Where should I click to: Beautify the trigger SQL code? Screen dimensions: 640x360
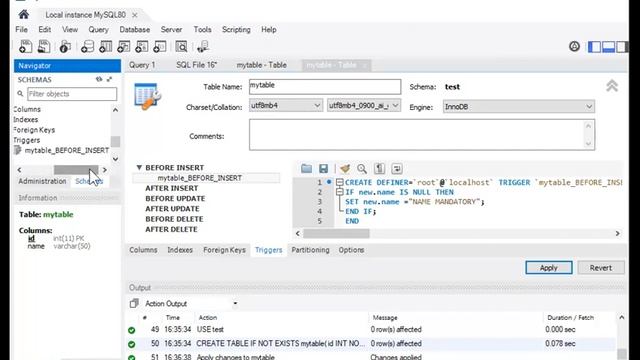(345, 169)
